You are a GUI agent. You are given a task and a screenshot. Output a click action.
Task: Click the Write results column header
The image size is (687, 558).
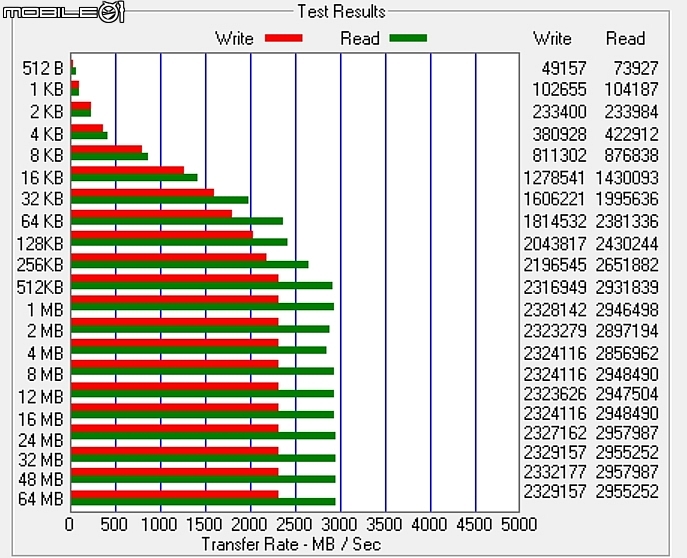pyautogui.click(x=552, y=39)
